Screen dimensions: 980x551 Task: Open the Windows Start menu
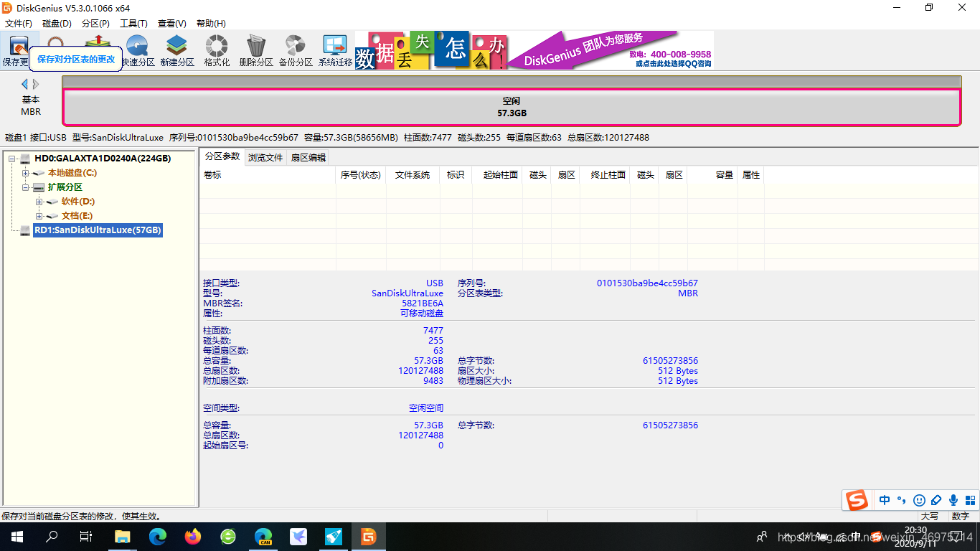(x=17, y=537)
